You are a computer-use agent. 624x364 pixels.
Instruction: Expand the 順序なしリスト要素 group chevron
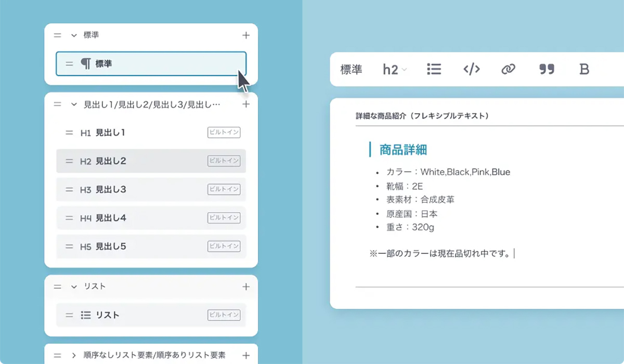pyautogui.click(x=74, y=356)
